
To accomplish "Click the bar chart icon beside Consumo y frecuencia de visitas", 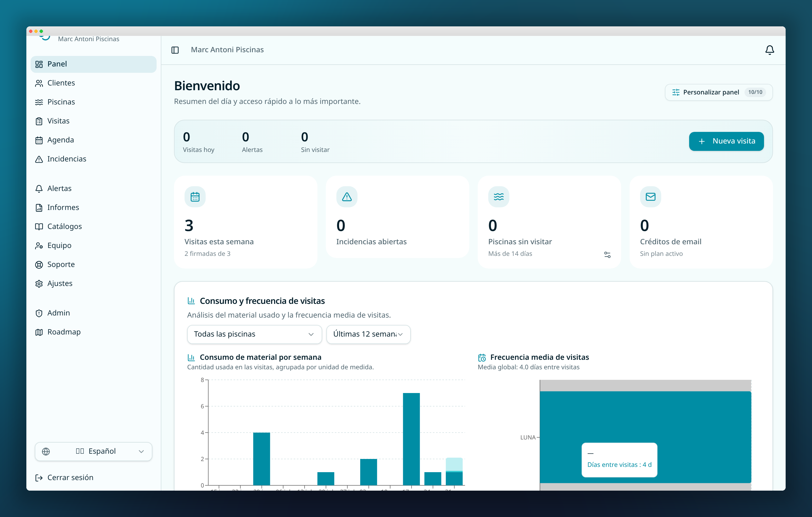I will (x=191, y=301).
